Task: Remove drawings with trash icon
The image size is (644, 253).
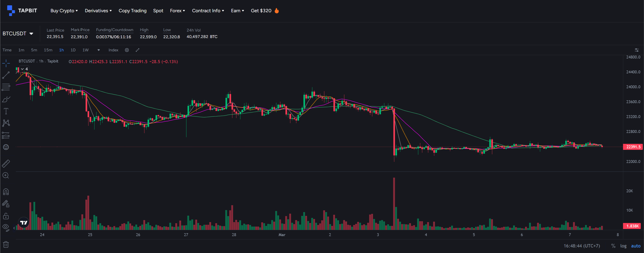Action: (6, 244)
